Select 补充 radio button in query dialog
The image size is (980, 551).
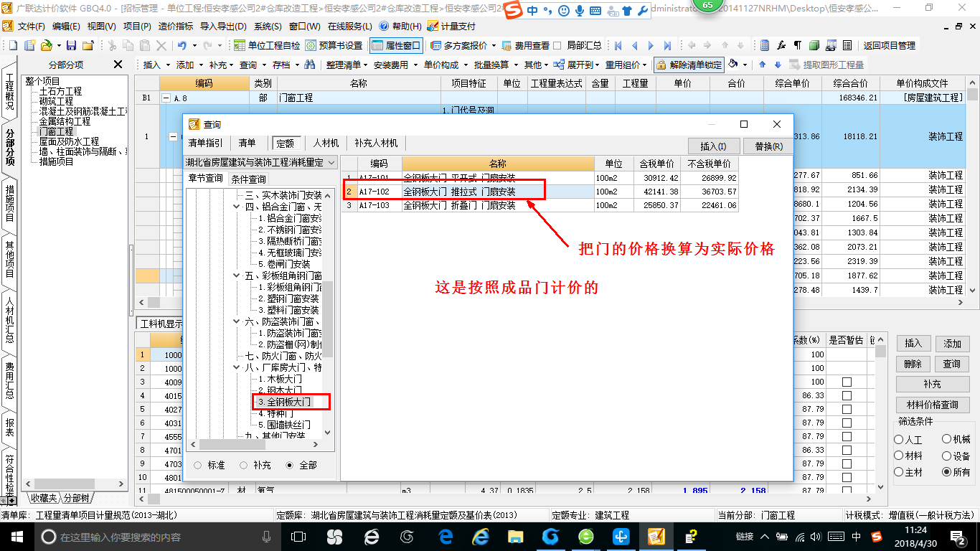tap(244, 465)
